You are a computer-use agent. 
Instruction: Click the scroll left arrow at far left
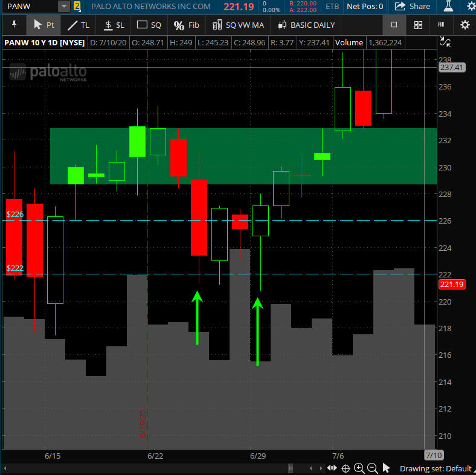[x=5, y=468]
